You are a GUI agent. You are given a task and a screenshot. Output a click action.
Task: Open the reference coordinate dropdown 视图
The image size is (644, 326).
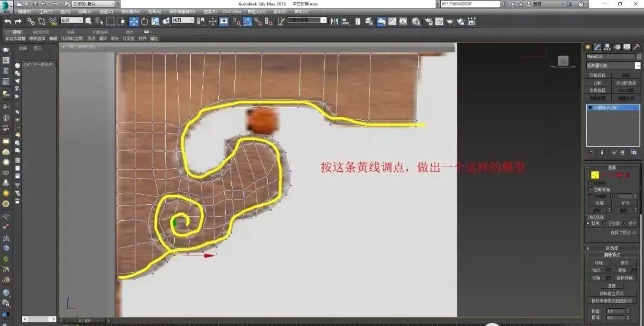coord(183,20)
